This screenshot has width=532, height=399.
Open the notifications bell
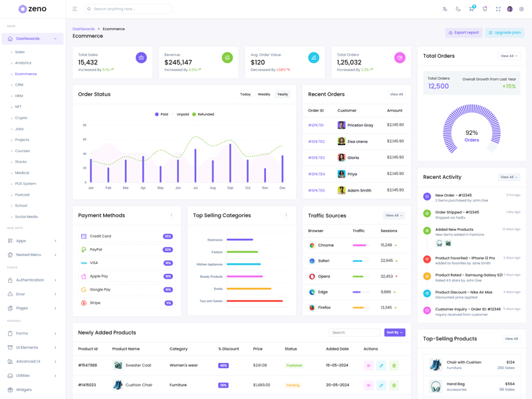[x=485, y=9]
